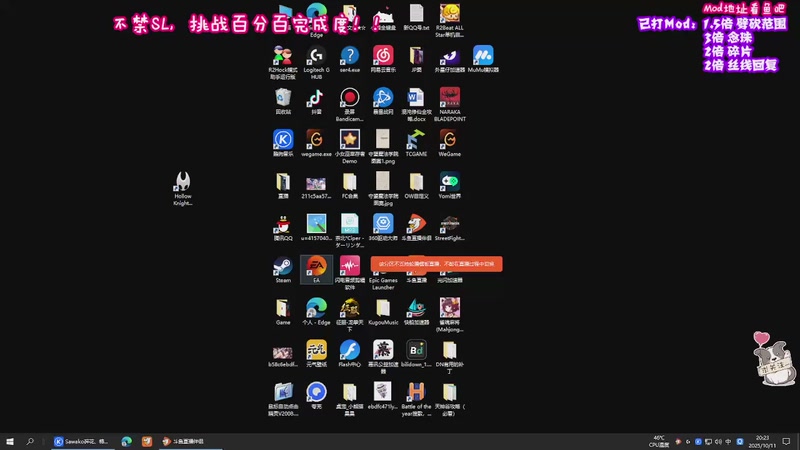
Task: Click the orange notification banner
Action: [436, 264]
